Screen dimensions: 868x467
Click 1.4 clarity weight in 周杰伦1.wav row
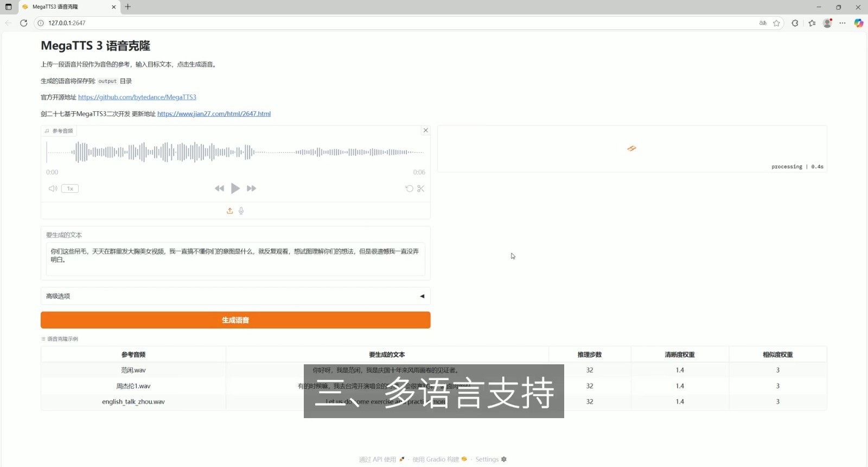click(680, 386)
